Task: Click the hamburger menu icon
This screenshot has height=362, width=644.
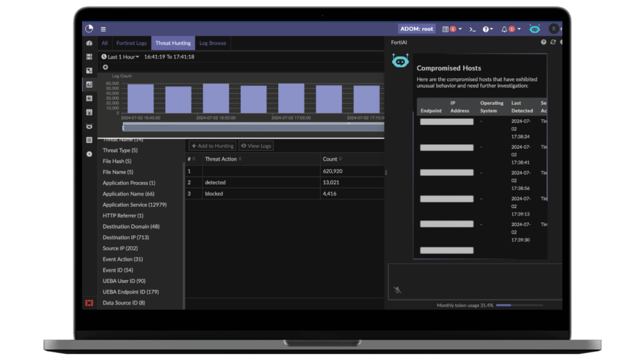Action: tap(103, 29)
